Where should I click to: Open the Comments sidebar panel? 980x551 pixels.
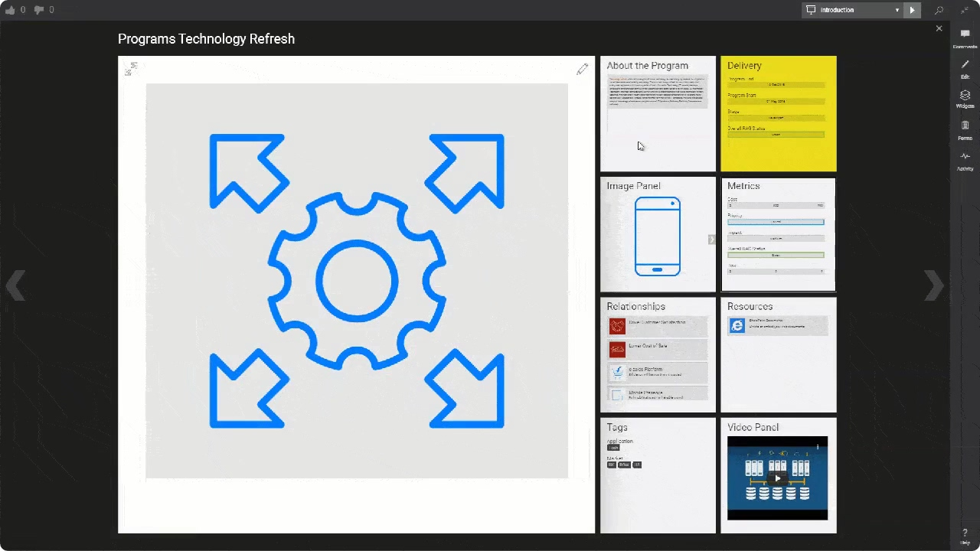point(965,37)
